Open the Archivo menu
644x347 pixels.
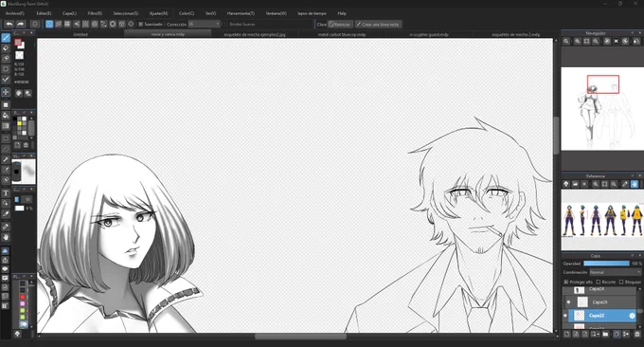click(15, 13)
